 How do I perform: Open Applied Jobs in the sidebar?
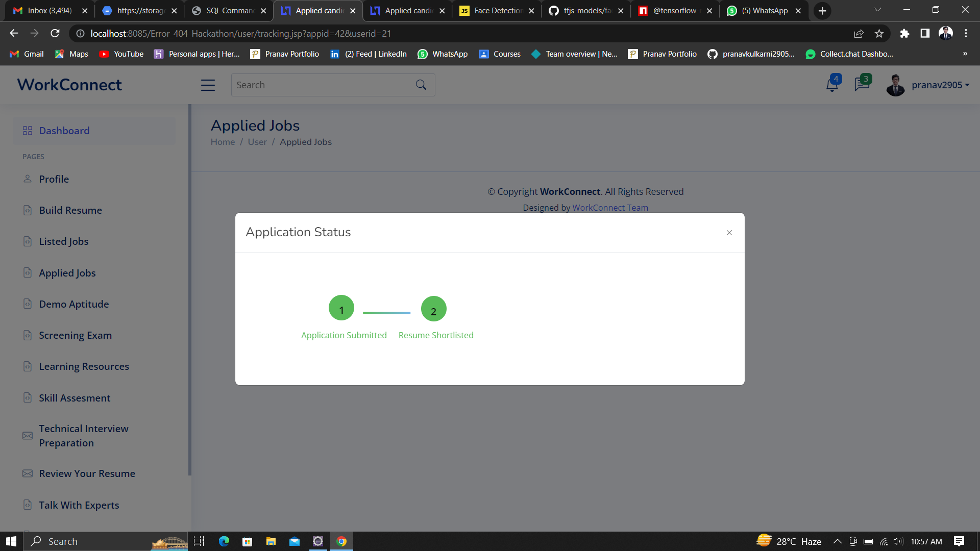(67, 273)
